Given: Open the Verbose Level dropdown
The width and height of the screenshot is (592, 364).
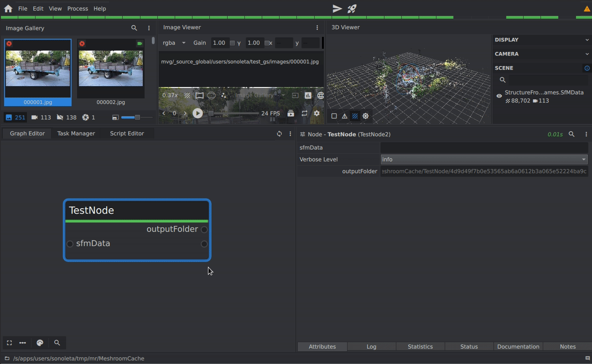Looking at the screenshot, I should pos(484,159).
